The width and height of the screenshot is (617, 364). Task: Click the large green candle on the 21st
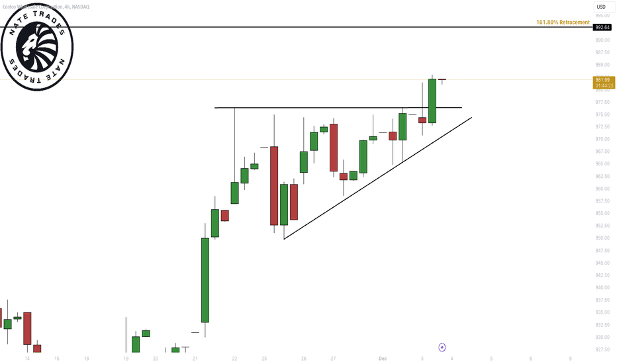pyautogui.click(x=205, y=280)
